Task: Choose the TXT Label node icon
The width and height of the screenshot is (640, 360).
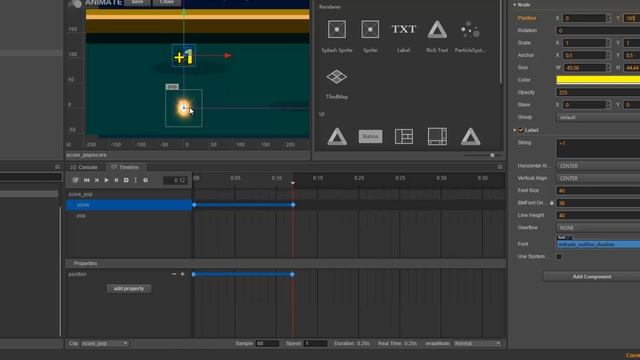Action: click(404, 29)
